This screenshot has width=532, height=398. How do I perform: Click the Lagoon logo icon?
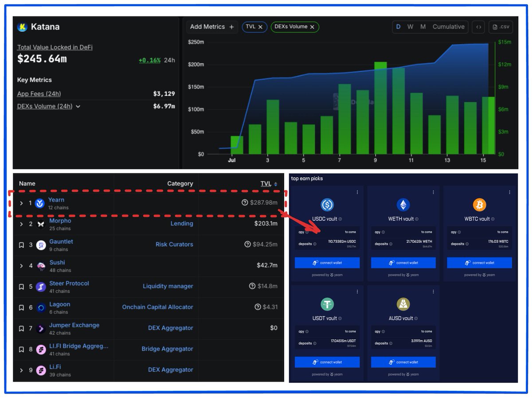coord(41,308)
